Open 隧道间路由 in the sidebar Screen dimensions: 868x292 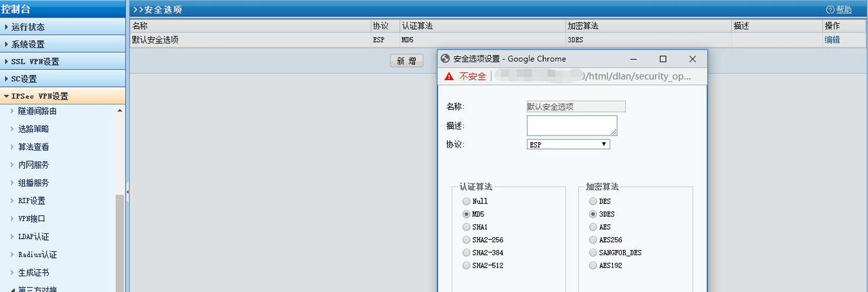coord(37,111)
